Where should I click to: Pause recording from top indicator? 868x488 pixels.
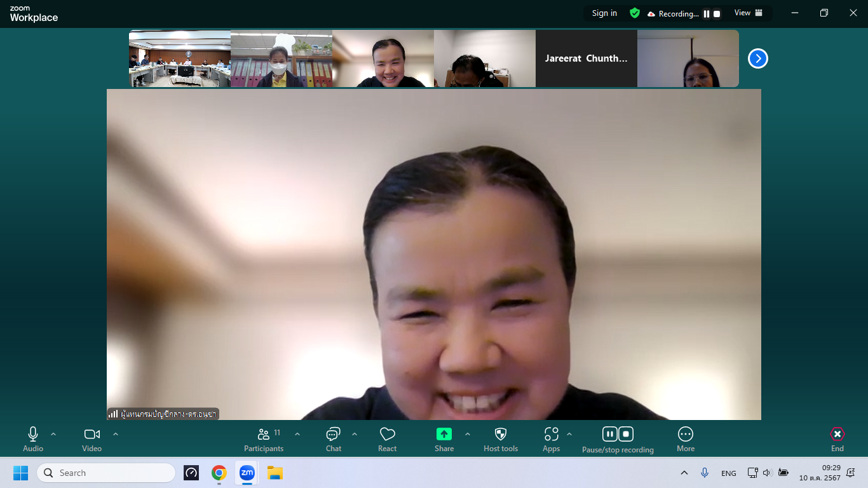tap(707, 14)
